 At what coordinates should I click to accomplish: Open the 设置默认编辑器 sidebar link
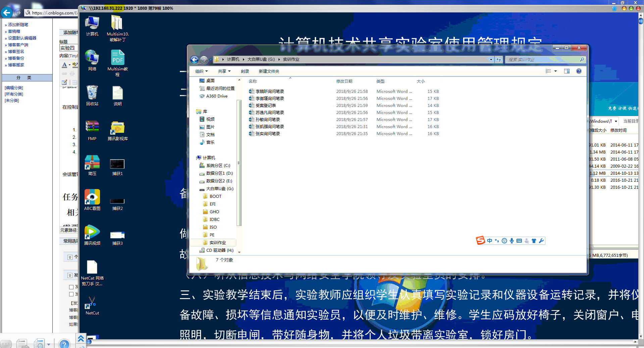(22, 38)
